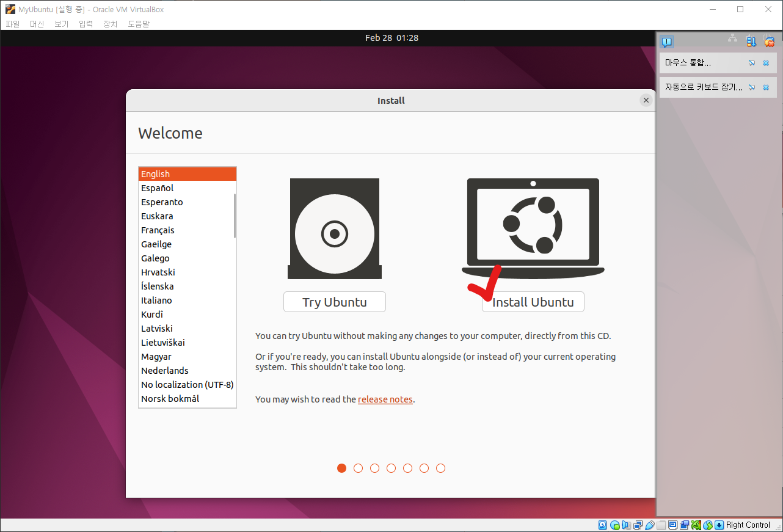This screenshot has width=783, height=532.
Task: Select English in the language list
Action: tap(188, 174)
